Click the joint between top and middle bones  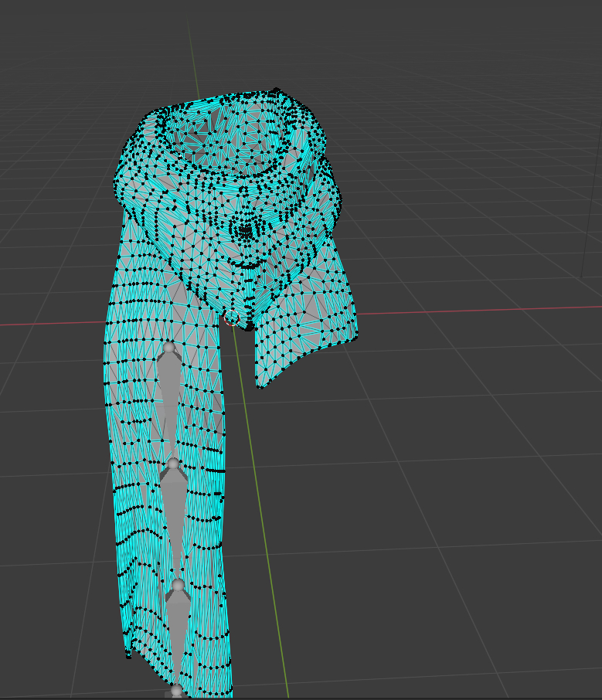[x=173, y=464]
